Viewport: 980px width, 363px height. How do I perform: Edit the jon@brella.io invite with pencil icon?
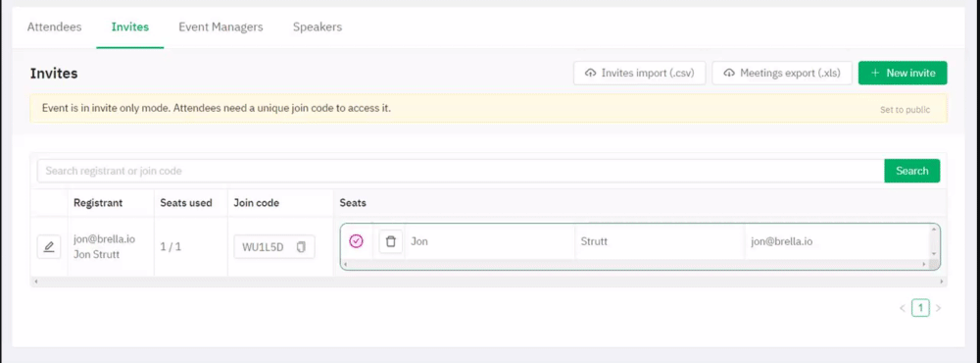[49, 246]
